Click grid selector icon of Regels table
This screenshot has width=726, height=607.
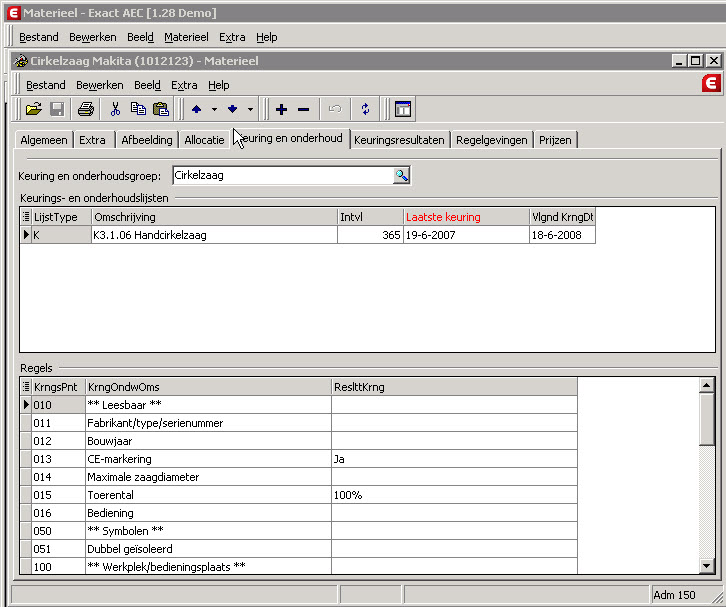(x=26, y=387)
